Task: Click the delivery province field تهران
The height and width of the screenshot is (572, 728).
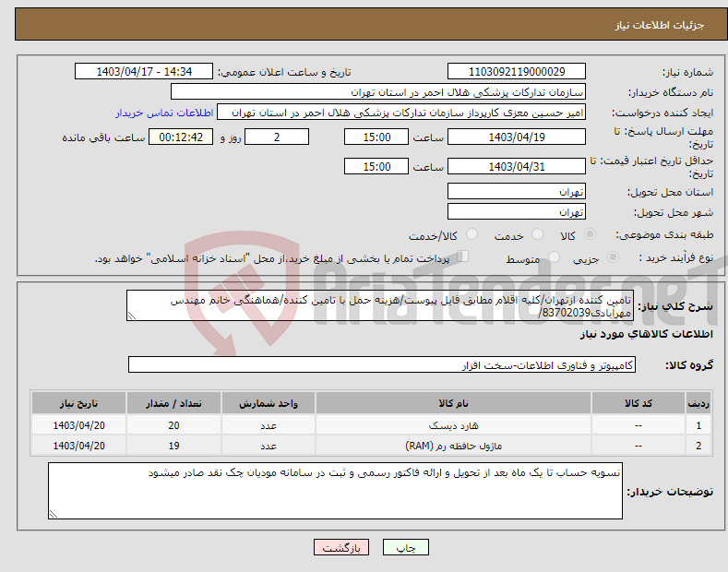Action: point(517,191)
